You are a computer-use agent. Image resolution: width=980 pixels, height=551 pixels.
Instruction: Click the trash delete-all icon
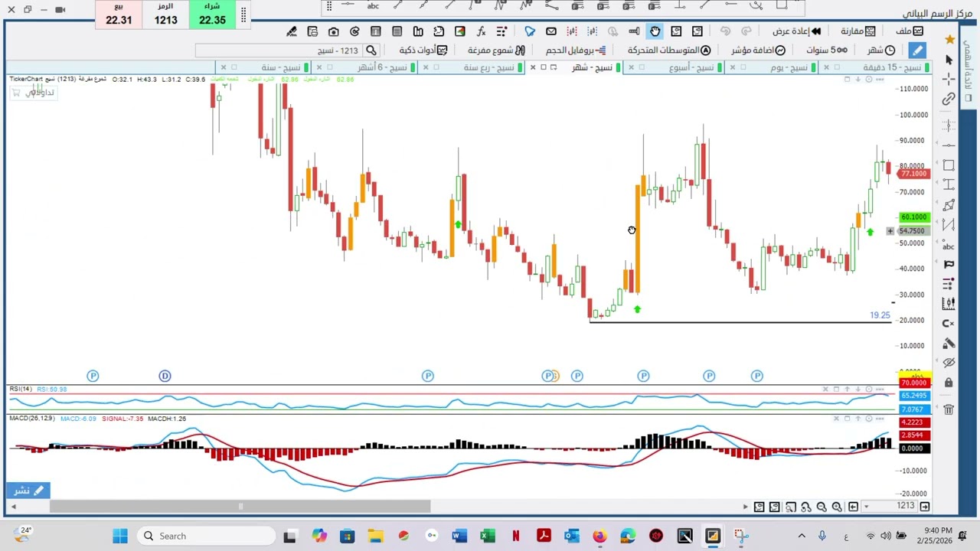pos(949,409)
